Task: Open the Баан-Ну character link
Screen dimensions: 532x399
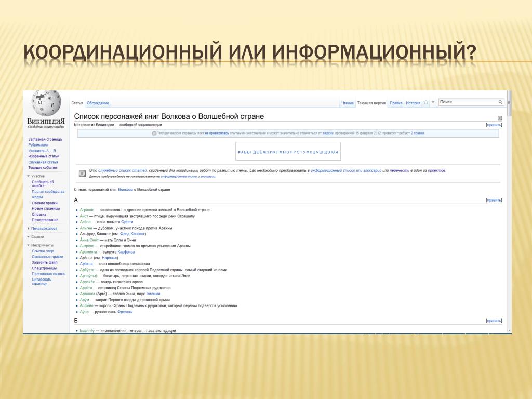Action: tap(87, 331)
